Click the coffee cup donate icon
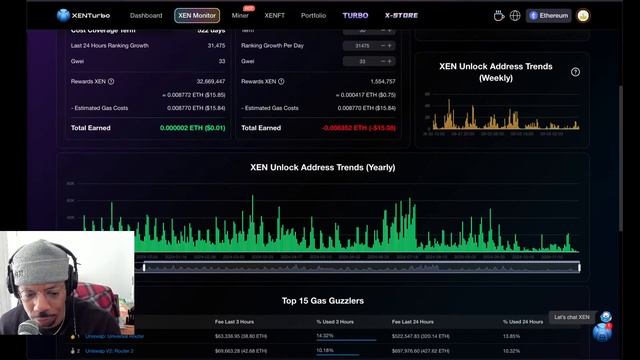 (x=498, y=16)
